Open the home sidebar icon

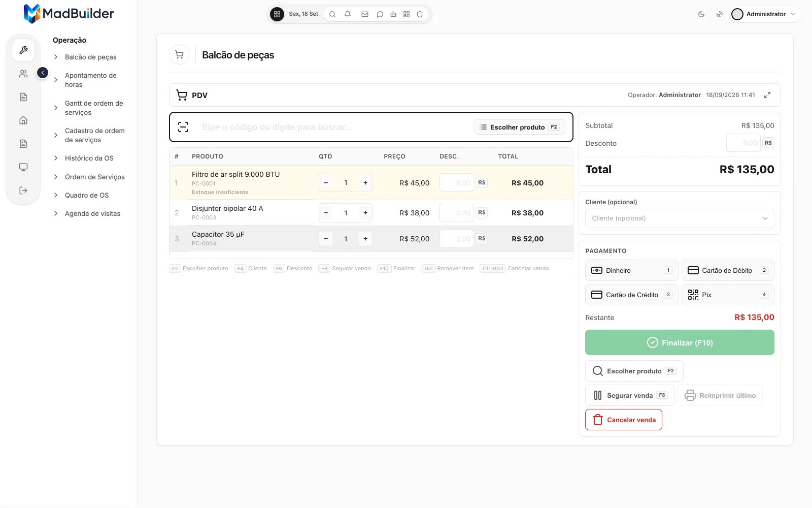pyautogui.click(x=23, y=120)
